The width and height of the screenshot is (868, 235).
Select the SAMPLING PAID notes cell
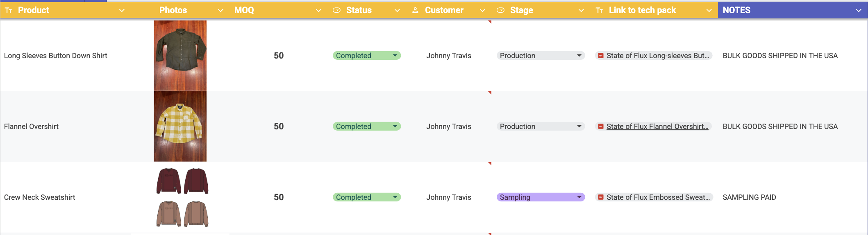[x=749, y=197]
